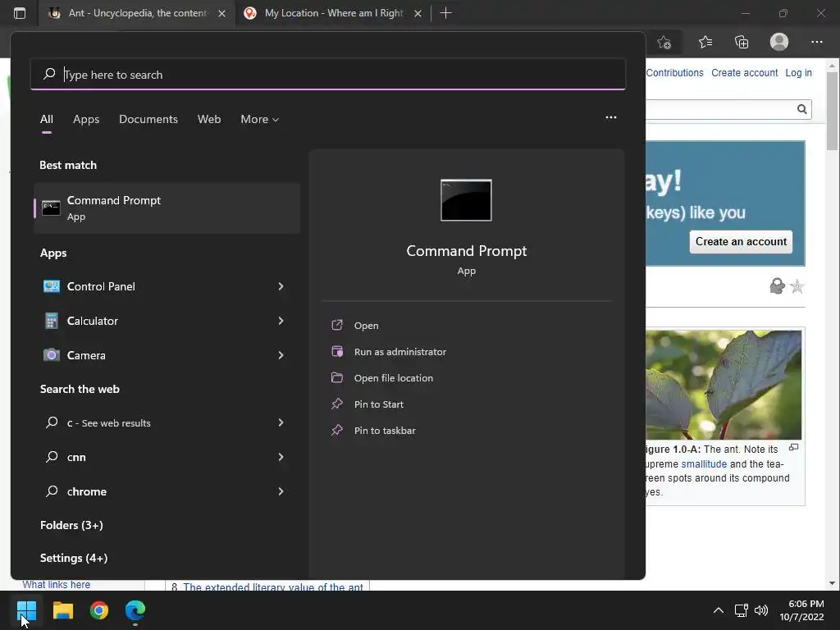
Task: Open Edge Settings and more menu
Action: click(x=816, y=42)
